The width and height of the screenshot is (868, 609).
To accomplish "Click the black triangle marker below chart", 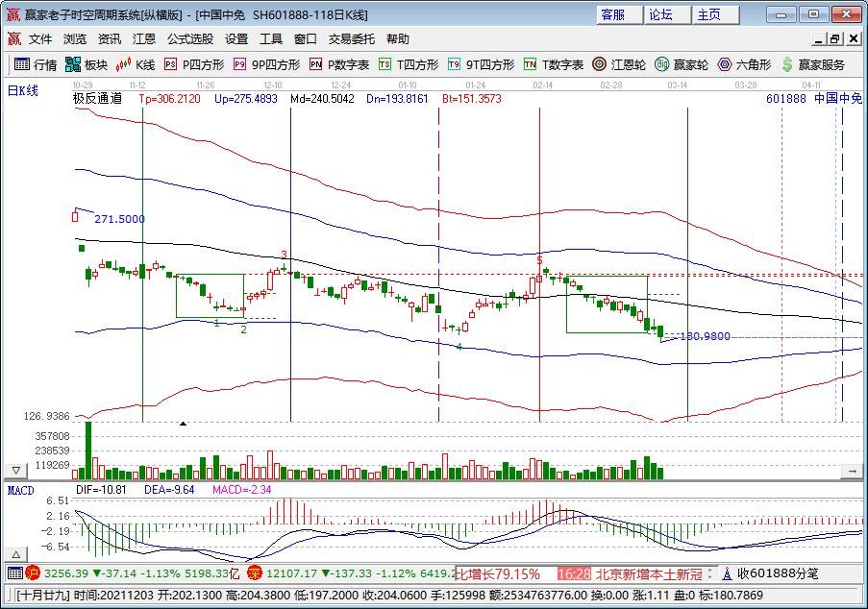I will pos(183,424).
